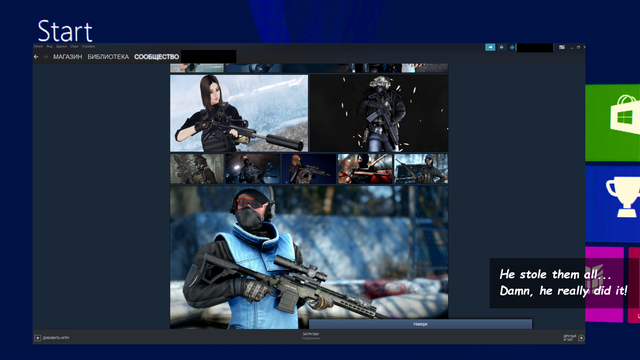Click the plus icon beside Добавить игру
This screenshot has width=640, height=360.
pos(38,338)
